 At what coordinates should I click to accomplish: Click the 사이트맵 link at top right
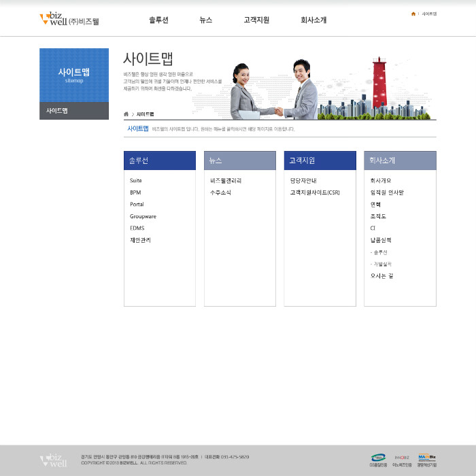(429, 14)
